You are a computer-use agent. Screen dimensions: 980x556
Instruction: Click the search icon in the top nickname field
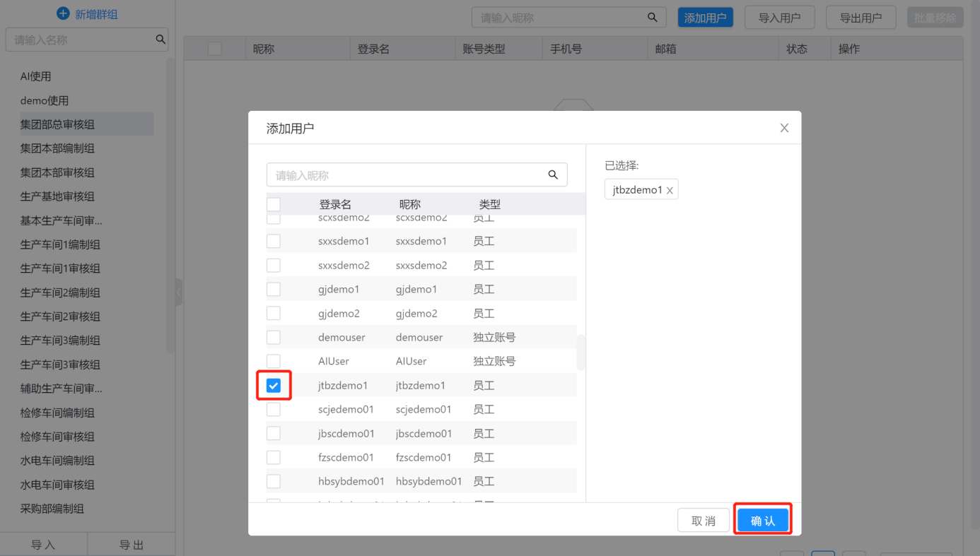(652, 18)
